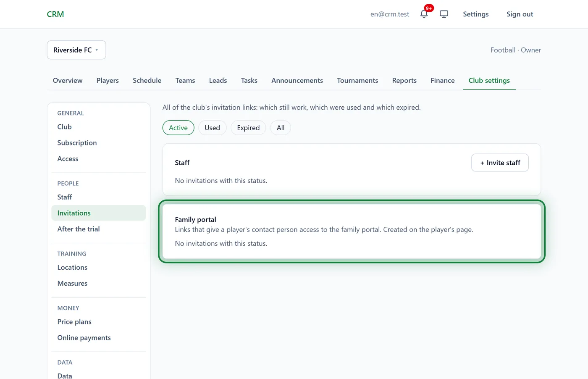Image resolution: width=588 pixels, height=379 pixels.
Task: Go to the CRM home logo
Action: [55, 14]
